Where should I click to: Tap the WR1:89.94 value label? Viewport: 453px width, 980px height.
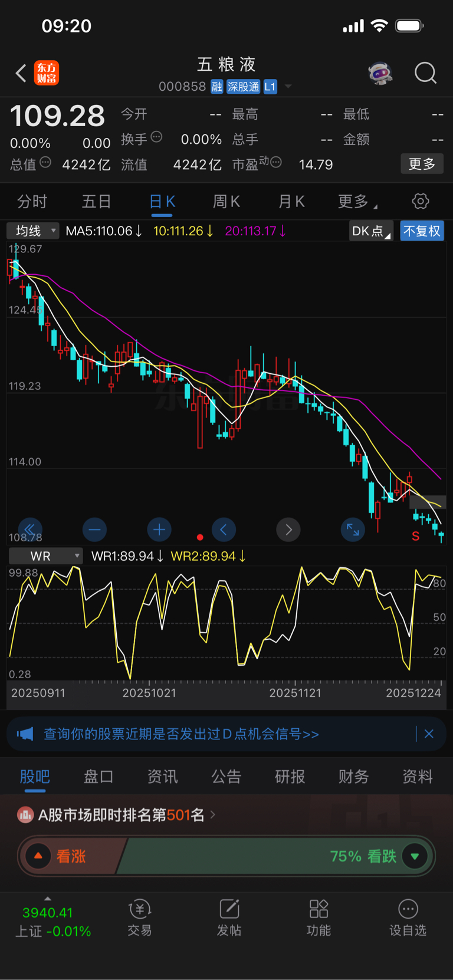click(127, 556)
